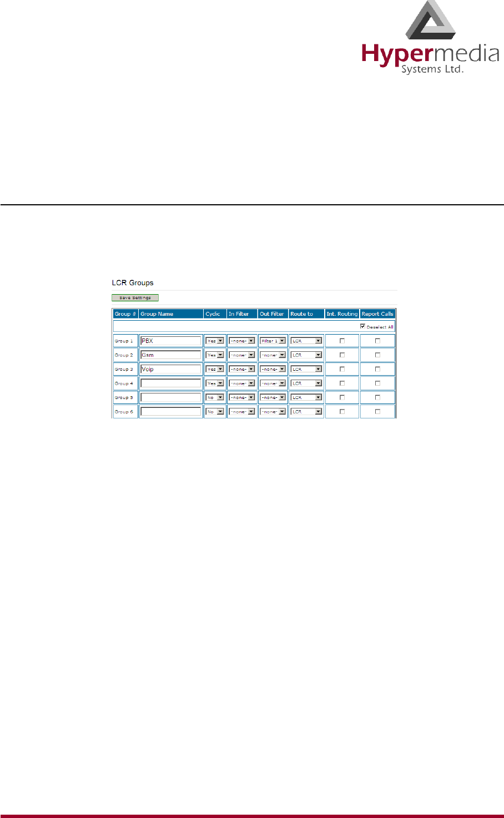
Task: Click the Out Filter column header
Action: click(273, 314)
